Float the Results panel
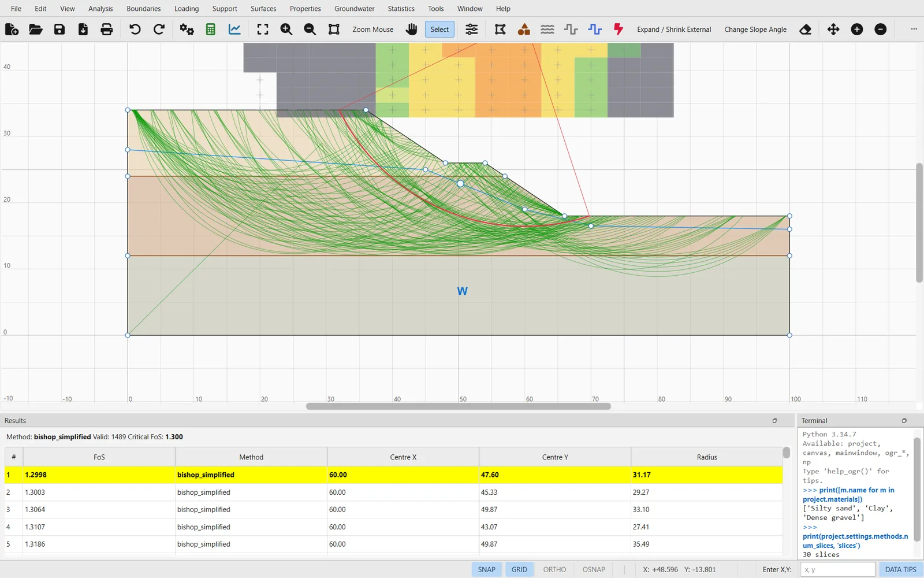The image size is (924, 578). 775,421
